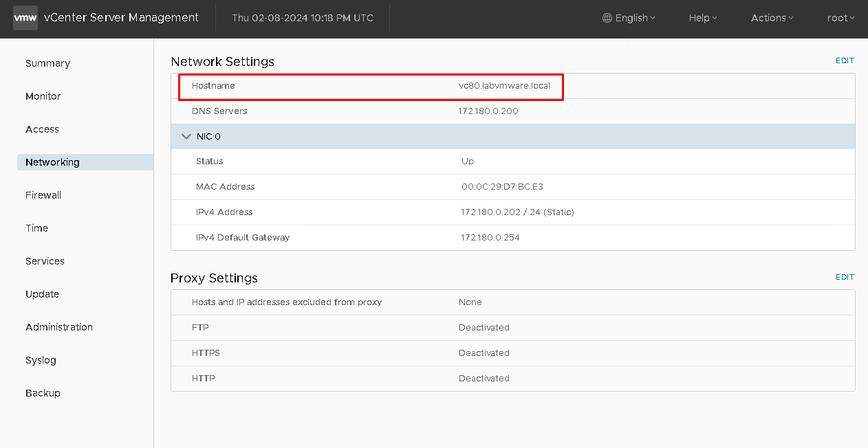This screenshot has width=868, height=448.
Task: Select the hostname vc80.labvmware.local
Action: [x=504, y=86]
